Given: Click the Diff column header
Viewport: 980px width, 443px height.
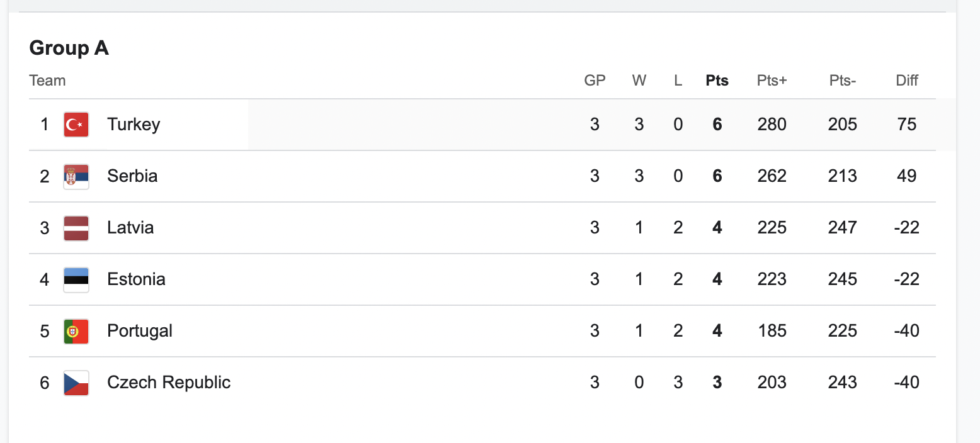Looking at the screenshot, I should [x=907, y=81].
